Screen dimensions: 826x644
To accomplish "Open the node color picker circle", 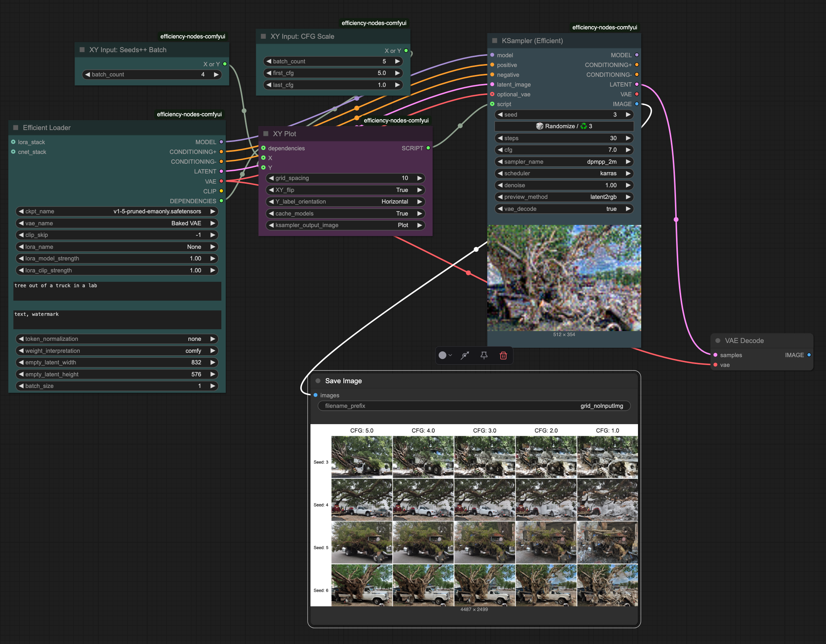I will (x=442, y=355).
